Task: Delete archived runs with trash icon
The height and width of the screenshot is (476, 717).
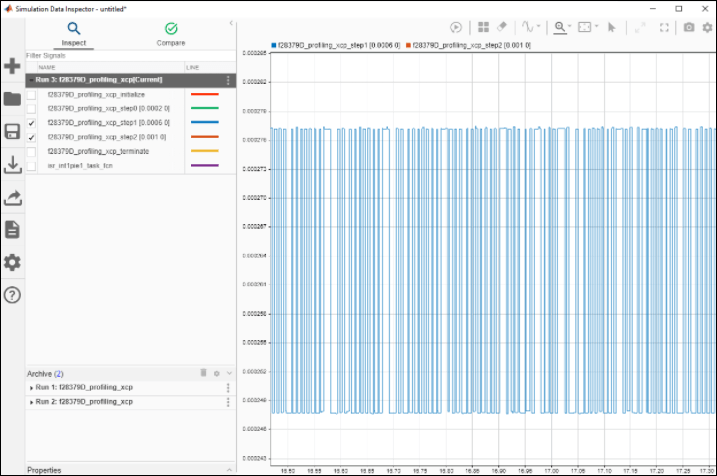Action: (x=203, y=373)
